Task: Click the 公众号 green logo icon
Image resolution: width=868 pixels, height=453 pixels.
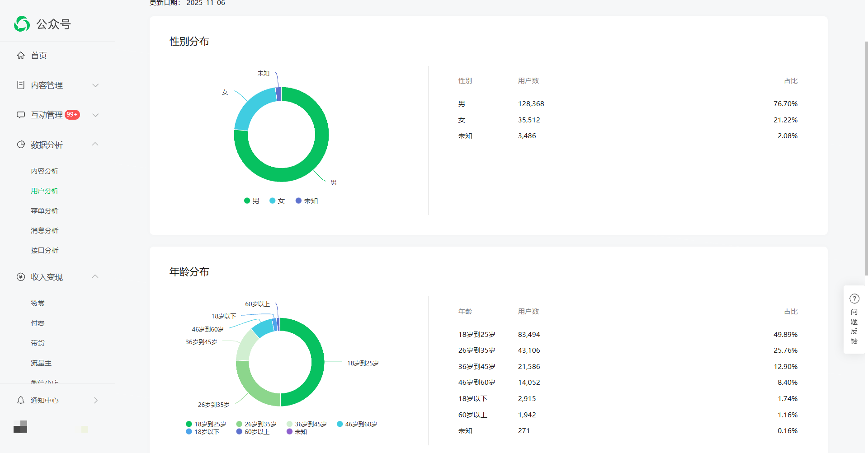Action: (22, 24)
